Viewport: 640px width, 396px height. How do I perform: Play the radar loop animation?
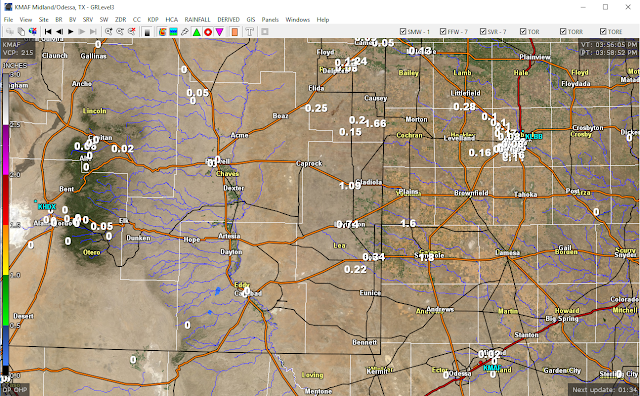71,31
